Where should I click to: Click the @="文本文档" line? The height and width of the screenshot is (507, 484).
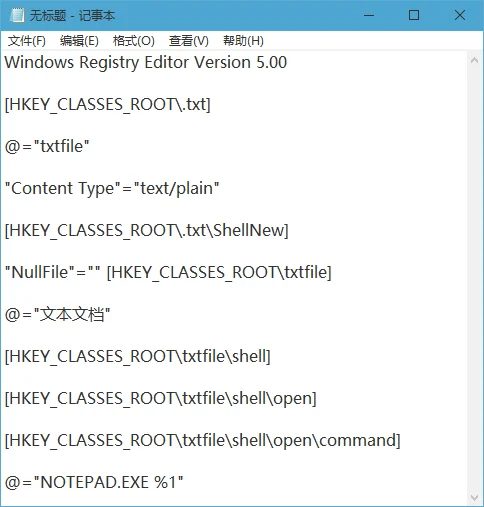tap(57, 314)
